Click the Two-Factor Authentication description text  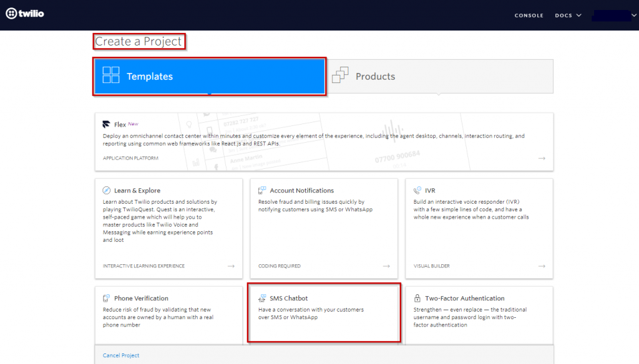pos(470,317)
